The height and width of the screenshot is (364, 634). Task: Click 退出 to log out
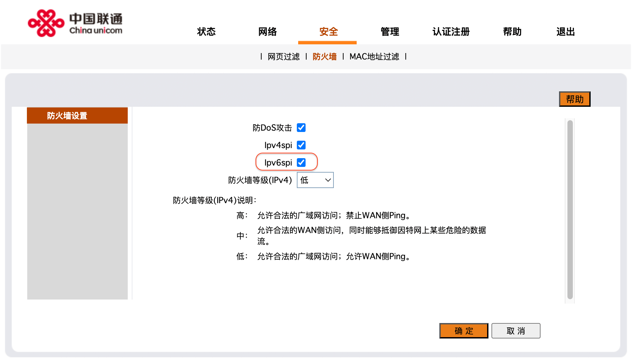565,32
